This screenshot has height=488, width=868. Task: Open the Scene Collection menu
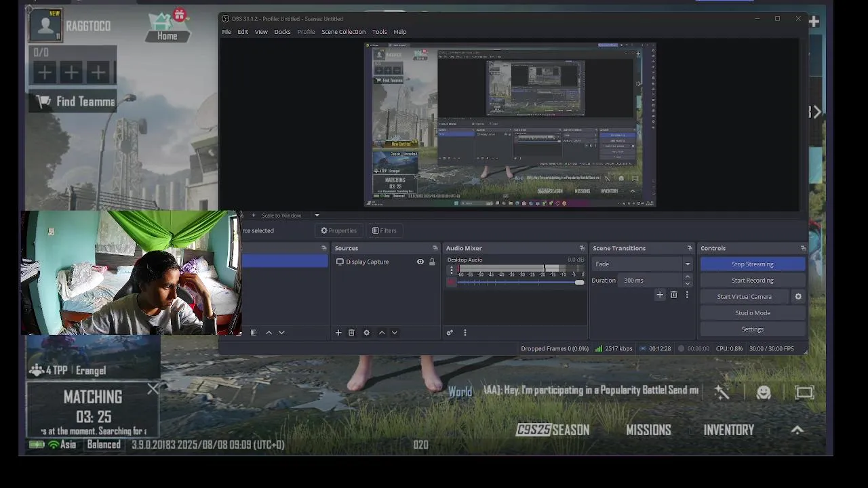(x=343, y=32)
